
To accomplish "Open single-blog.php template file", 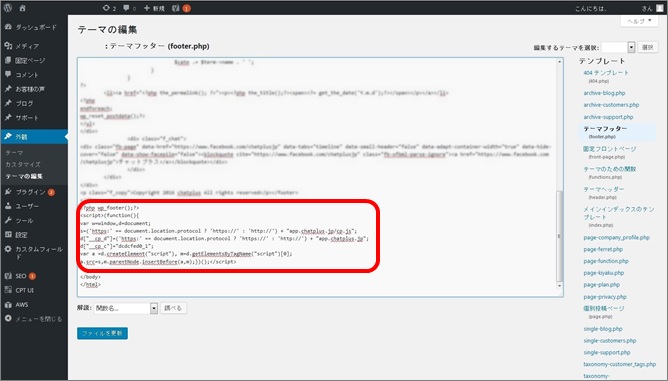I will pos(603,329).
